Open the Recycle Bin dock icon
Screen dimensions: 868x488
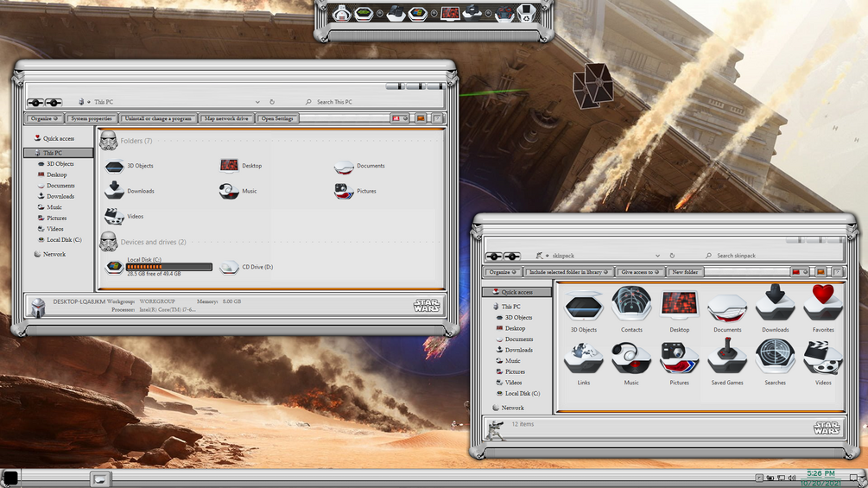[527, 13]
